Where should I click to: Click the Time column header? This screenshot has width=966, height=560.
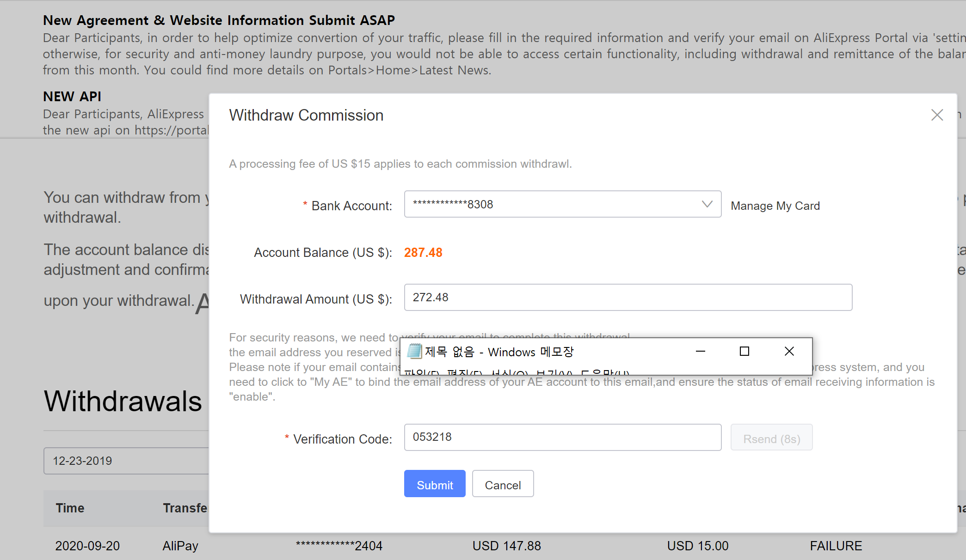coord(70,508)
